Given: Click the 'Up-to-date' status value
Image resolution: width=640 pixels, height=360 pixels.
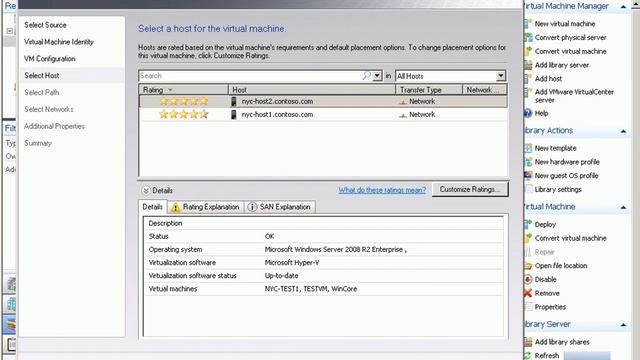Looking at the screenshot, I should 281,276.
